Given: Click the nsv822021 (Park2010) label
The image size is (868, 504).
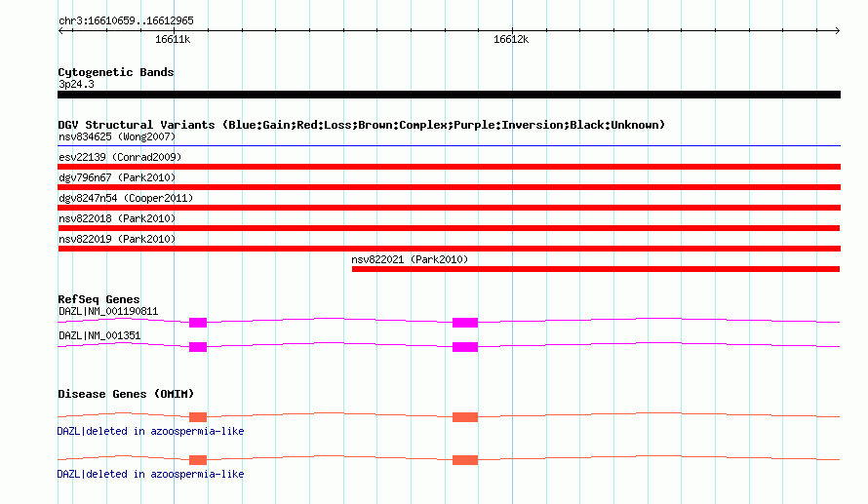Looking at the screenshot, I should [410, 259].
